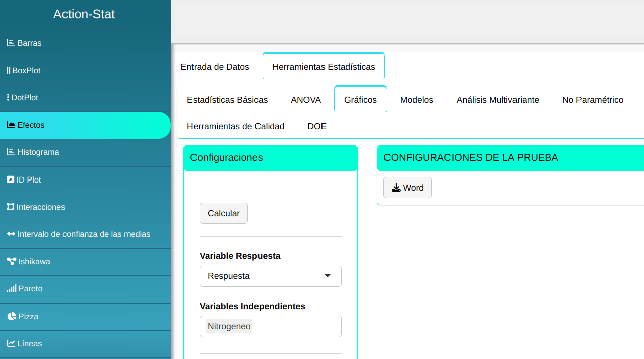Open the ANOVA tab

tap(305, 100)
